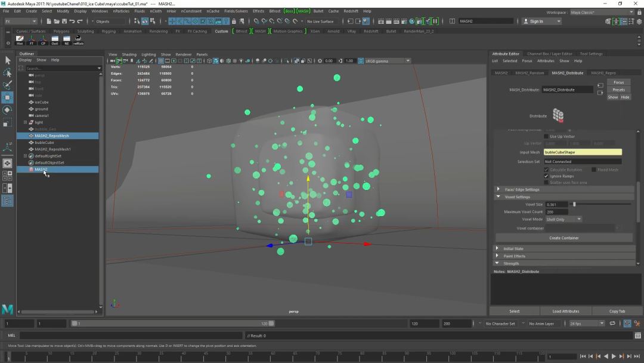Click the Distribute node cube icon
Screen dimensions: 644x363
point(558,115)
